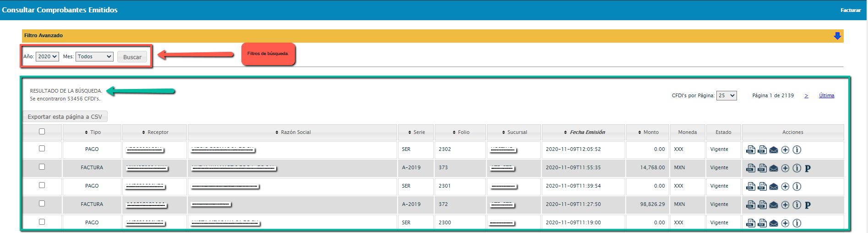The width and height of the screenshot is (868, 233).
Task: Sort table by Fecha Emisión column
Action: (584, 132)
